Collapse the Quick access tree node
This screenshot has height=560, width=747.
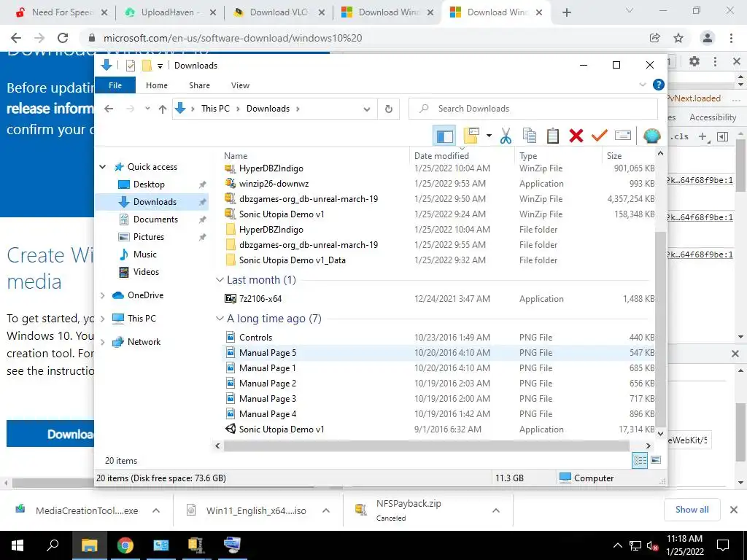coord(102,167)
